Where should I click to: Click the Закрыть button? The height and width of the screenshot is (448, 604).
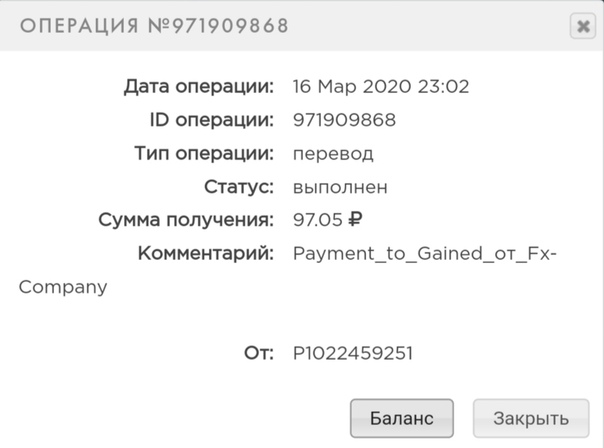(x=531, y=418)
